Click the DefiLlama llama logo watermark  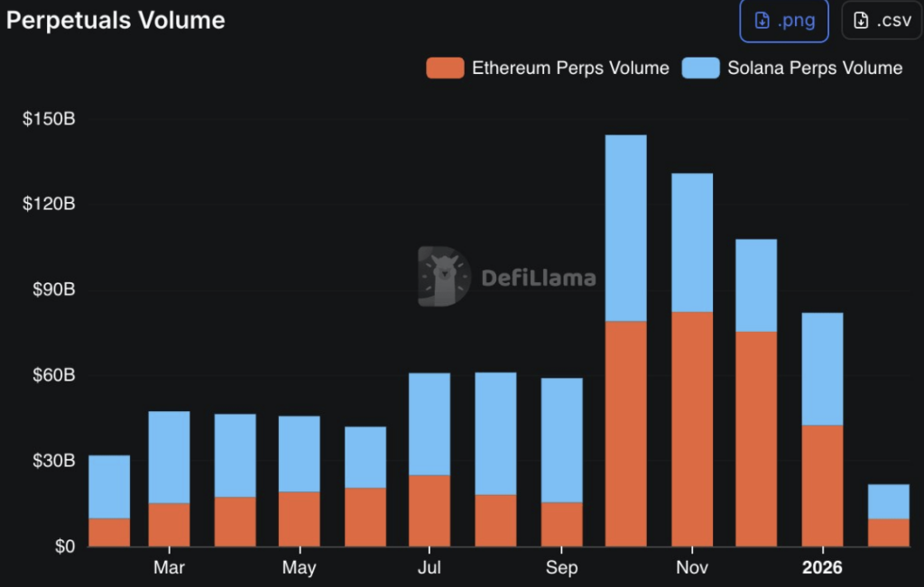point(444,277)
